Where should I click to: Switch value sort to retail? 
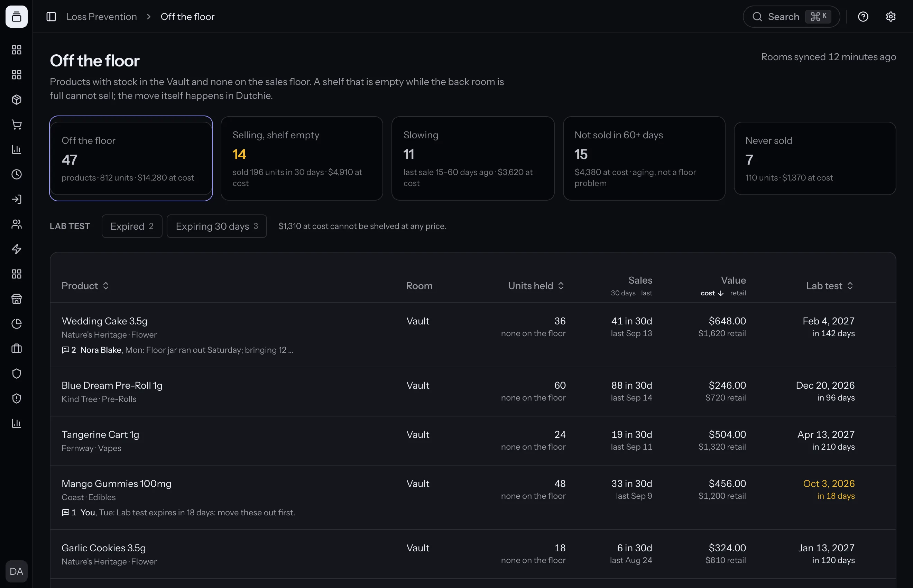point(738,293)
